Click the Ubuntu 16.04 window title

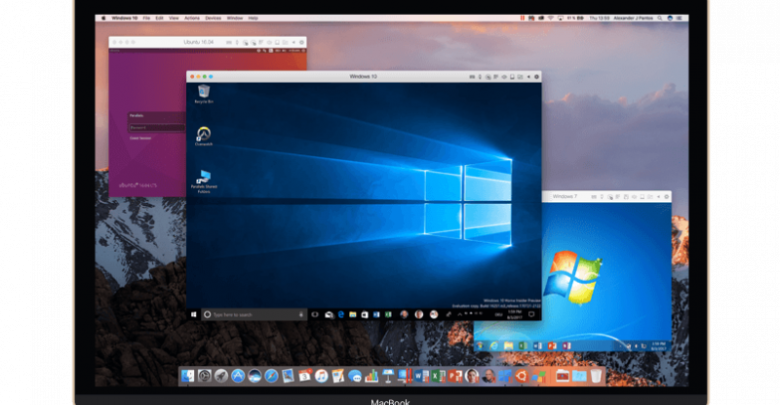[x=198, y=42]
